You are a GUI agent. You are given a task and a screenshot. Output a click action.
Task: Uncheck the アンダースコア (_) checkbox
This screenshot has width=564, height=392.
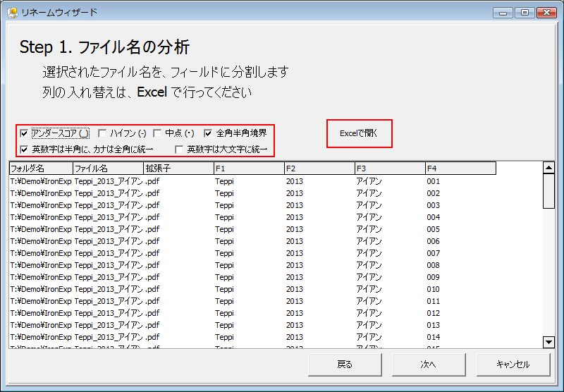(x=24, y=134)
